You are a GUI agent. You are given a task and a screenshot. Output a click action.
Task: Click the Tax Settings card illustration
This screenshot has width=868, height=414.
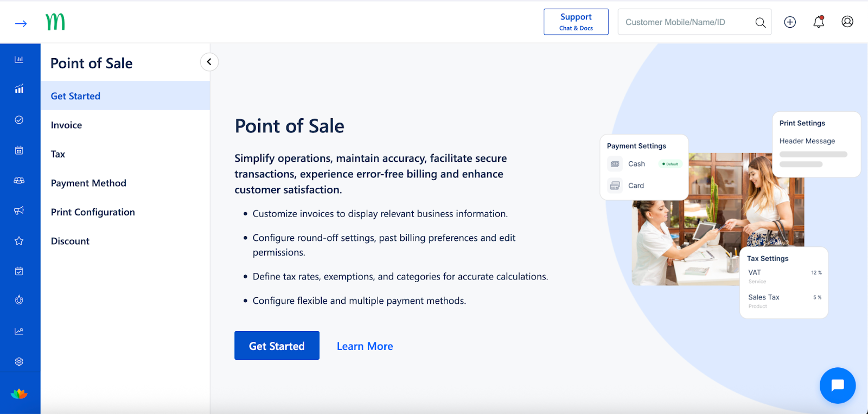[784, 283]
